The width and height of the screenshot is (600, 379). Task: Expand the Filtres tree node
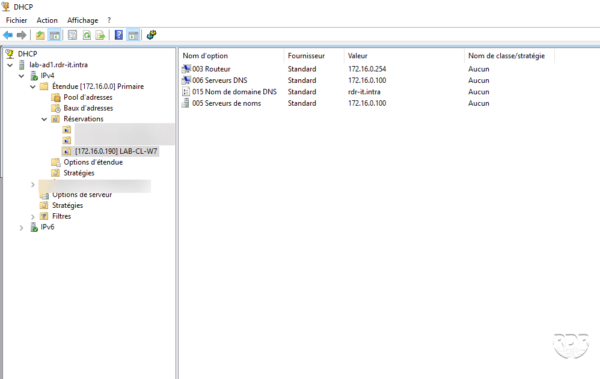click(x=33, y=217)
